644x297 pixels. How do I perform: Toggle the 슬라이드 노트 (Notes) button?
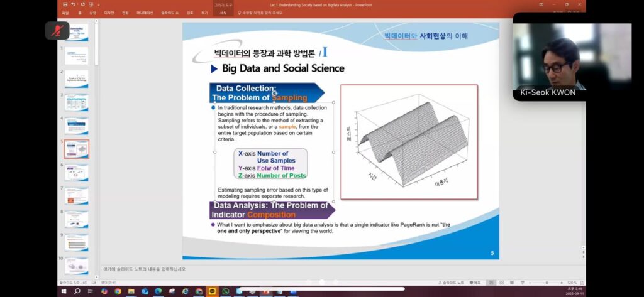(x=452, y=283)
